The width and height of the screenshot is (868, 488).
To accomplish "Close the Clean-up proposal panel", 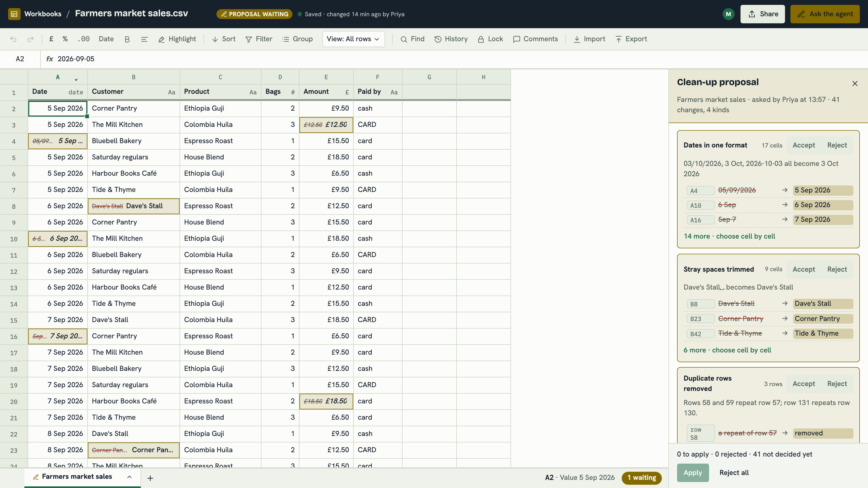I will click(855, 84).
